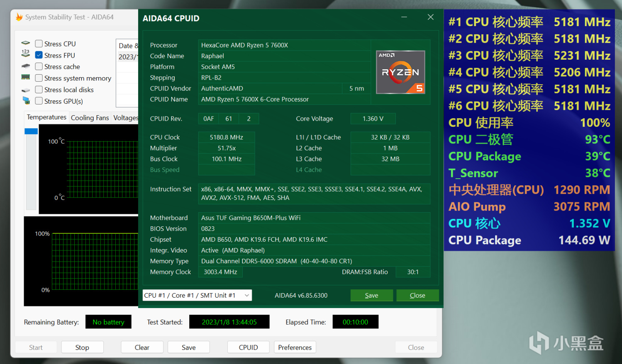Image resolution: width=622 pixels, height=364 pixels.
Task: Click the AIDA64 flame icon in title bar
Action: pos(19,17)
